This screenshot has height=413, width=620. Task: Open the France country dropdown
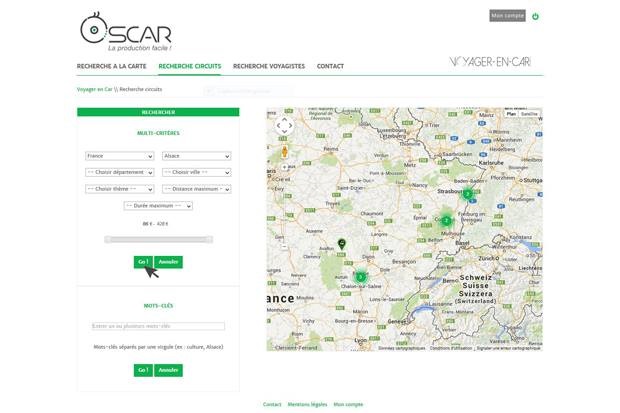pos(119,156)
